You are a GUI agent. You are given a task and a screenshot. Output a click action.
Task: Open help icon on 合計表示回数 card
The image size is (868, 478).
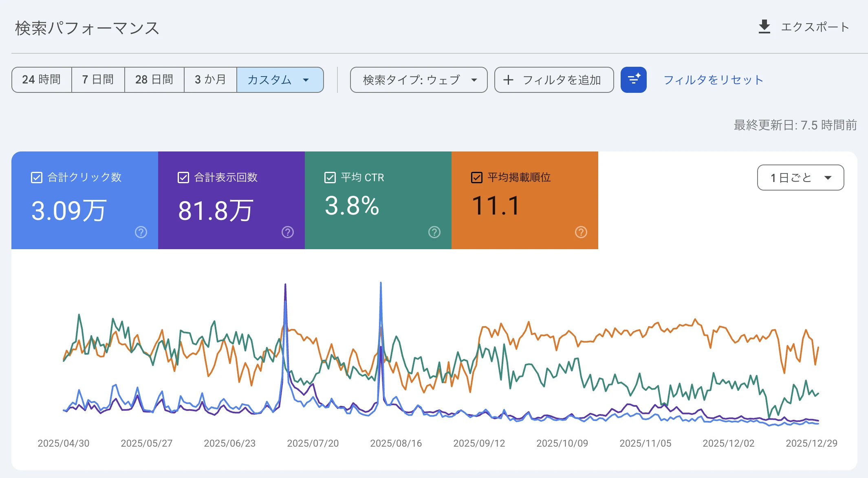[288, 232]
